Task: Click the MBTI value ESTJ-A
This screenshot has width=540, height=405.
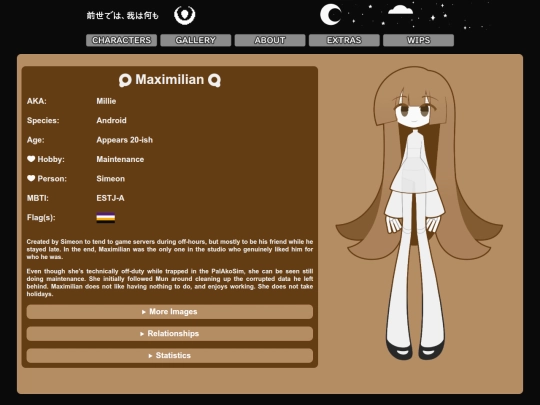Action: coord(110,198)
